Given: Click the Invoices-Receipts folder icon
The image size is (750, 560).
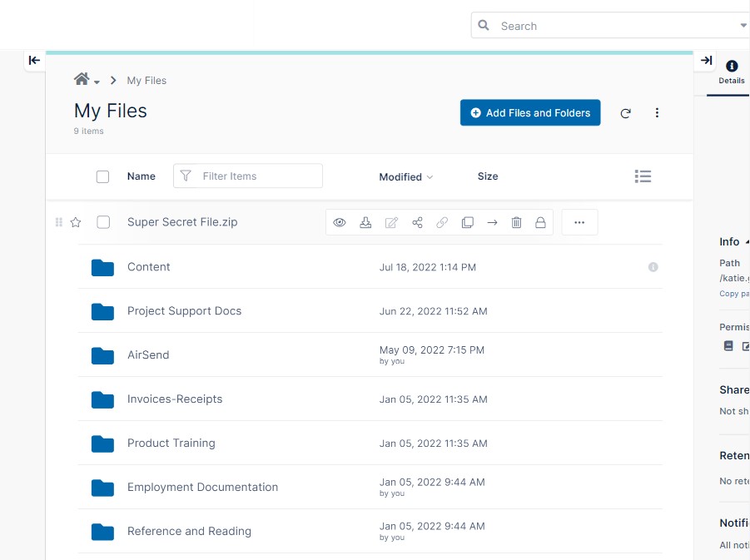Looking at the screenshot, I should (x=102, y=399).
